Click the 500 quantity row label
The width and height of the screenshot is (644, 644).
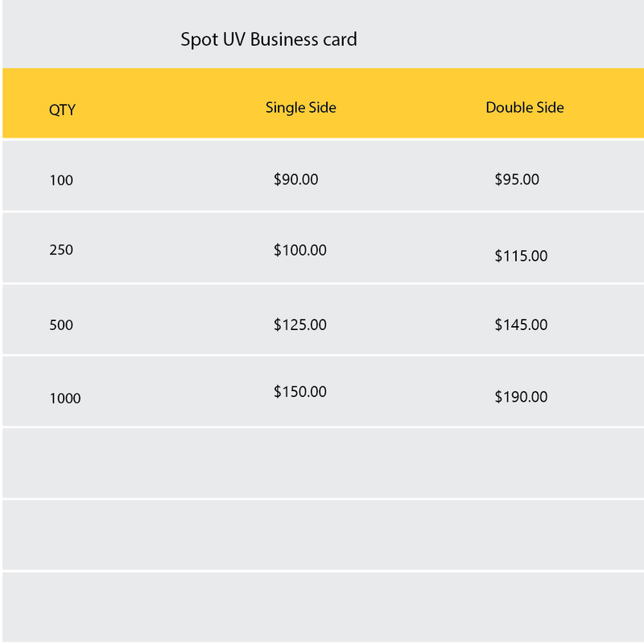pyautogui.click(x=61, y=325)
